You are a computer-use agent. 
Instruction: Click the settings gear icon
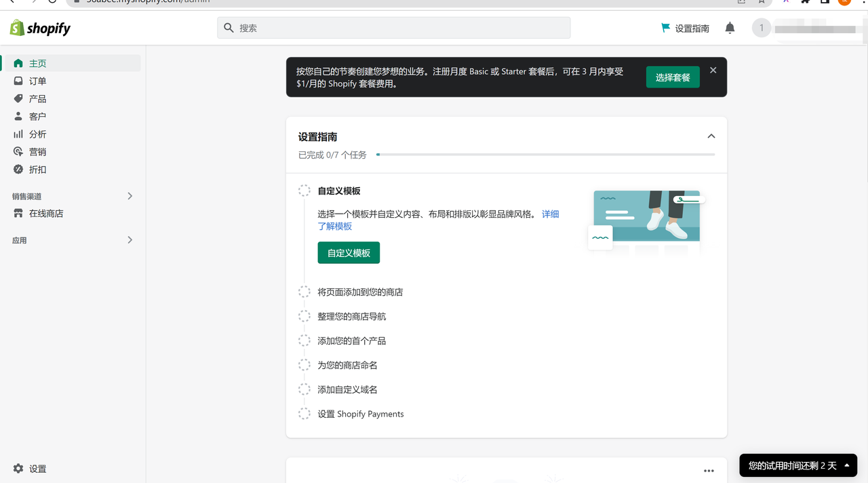(x=18, y=469)
